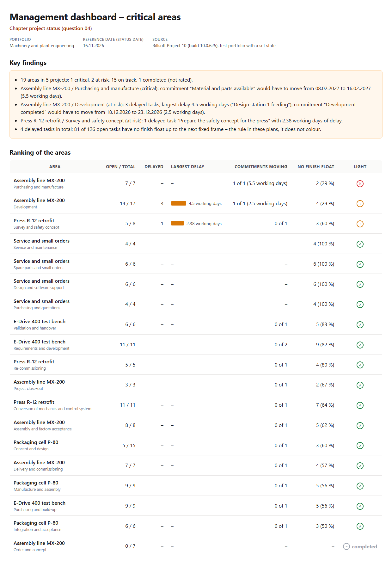Click the 'Key findings' heading
The height and width of the screenshot is (561, 392).
pos(28,63)
